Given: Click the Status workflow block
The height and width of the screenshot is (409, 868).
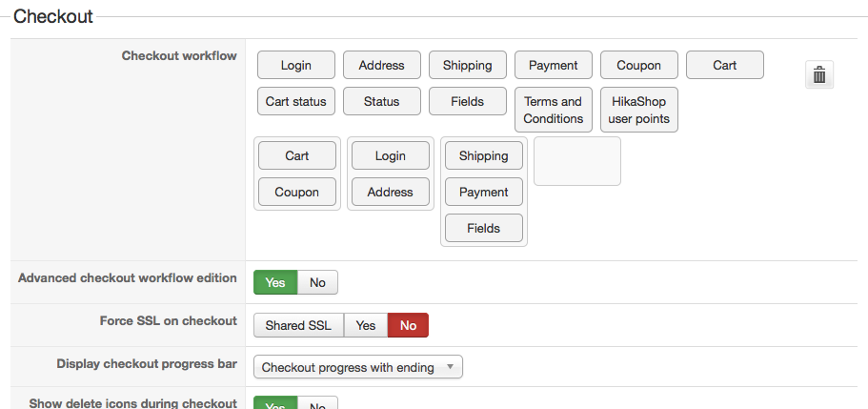Looking at the screenshot, I should click(x=382, y=101).
